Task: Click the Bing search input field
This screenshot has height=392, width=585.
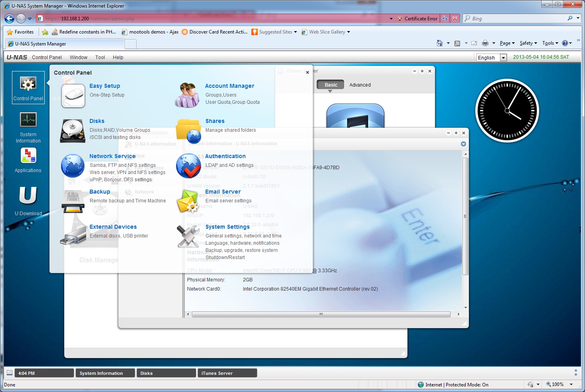Action: (x=518, y=18)
